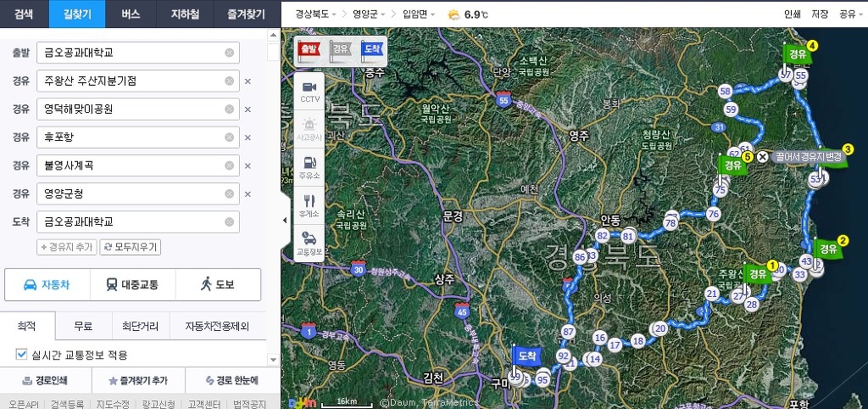Click the 즐겨찾기 추가 button

tap(138, 381)
